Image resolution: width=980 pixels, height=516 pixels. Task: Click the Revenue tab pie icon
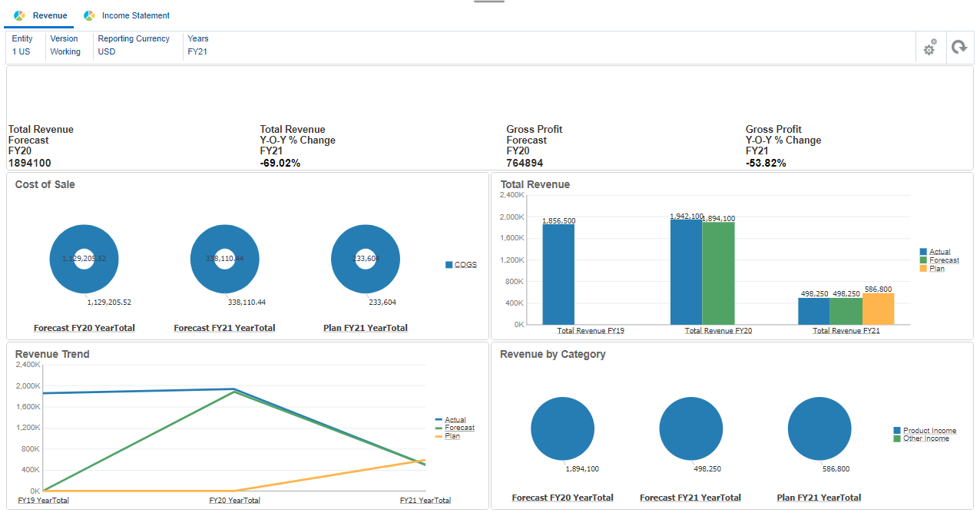pyautogui.click(x=19, y=15)
